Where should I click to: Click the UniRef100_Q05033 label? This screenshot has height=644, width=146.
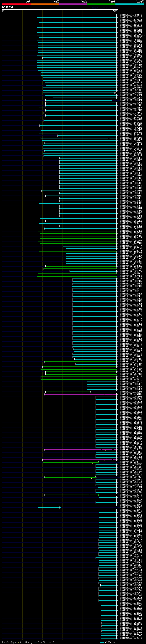click(x=131, y=269)
